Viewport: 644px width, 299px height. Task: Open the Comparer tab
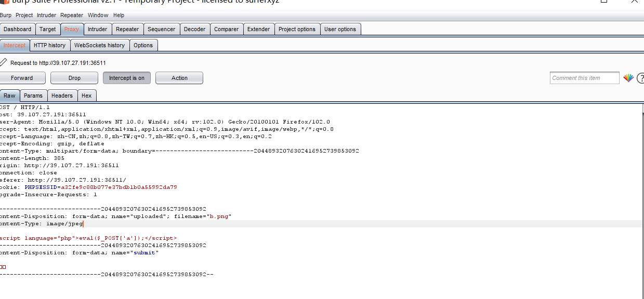coord(227,29)
